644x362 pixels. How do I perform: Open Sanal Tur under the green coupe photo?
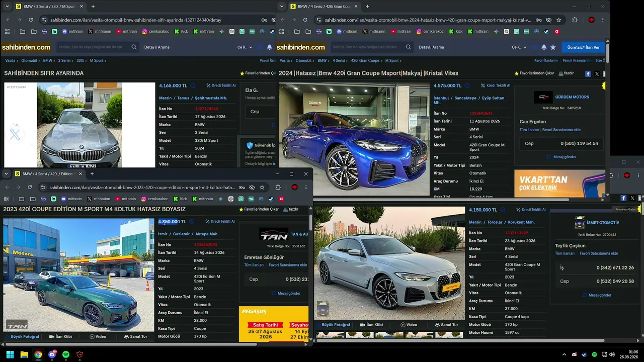point(135,336)
